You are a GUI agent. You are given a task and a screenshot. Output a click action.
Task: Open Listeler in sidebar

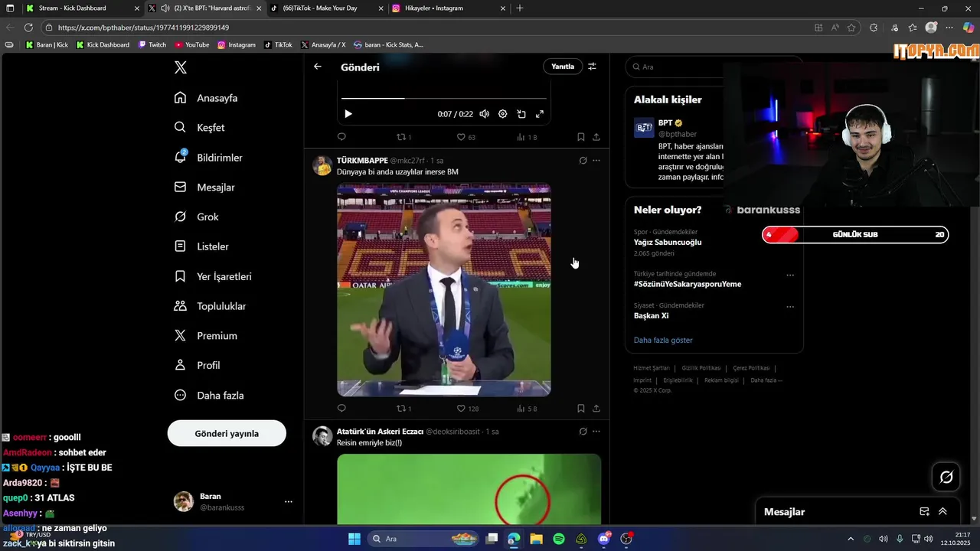(201, 246)
